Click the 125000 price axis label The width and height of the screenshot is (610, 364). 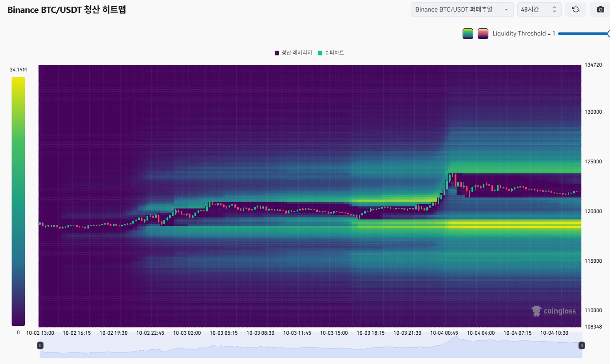click(594, 162)
